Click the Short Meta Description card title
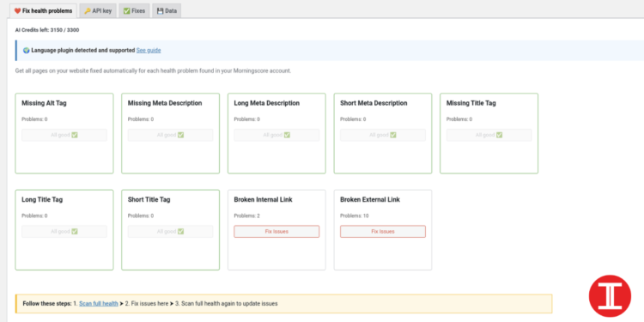Viewport: 644px width, 322px height. tap(374, 103)
